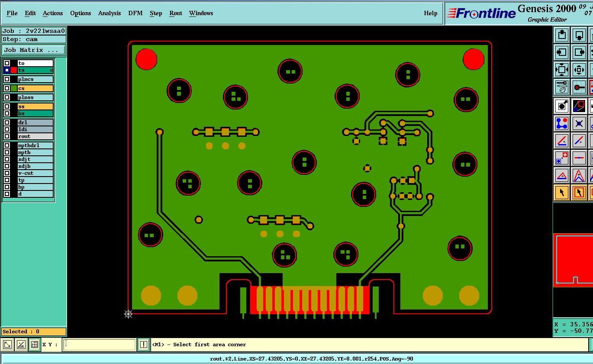Select the horizontal red-blue line tool
This screenshot has height=364, width=593.
click(579, 158)
